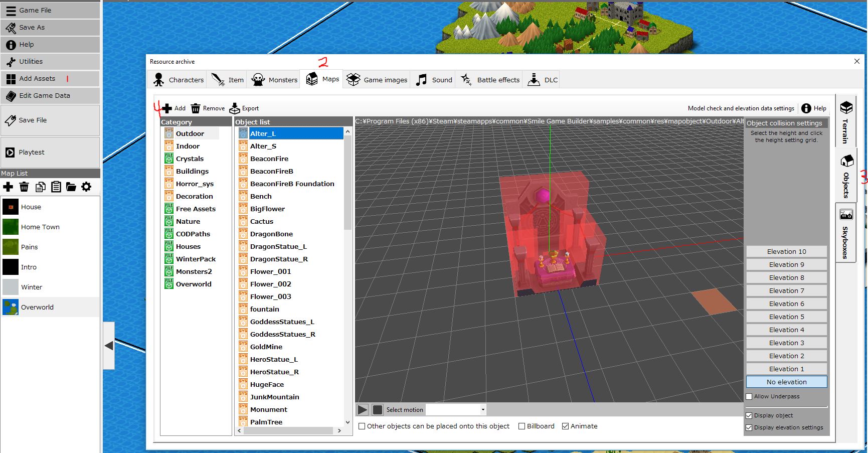Screen dimensions: 868x453
Task: Select Home Town in Map List
Action: 50,227
